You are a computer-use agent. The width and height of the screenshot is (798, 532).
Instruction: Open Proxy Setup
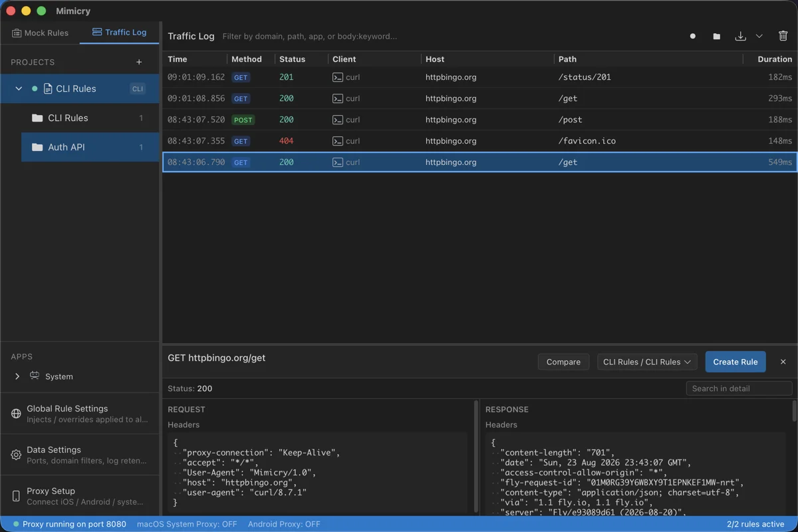(x=80, y=496)
